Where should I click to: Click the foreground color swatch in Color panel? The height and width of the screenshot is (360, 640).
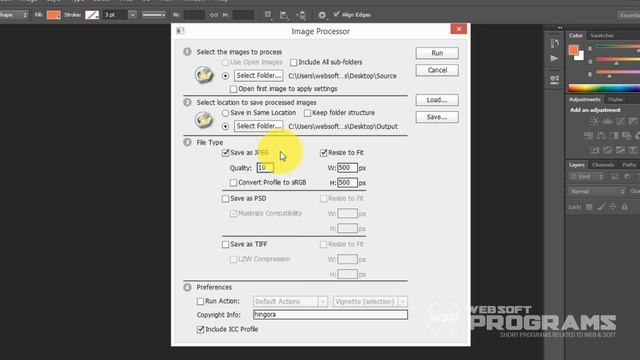point(573,50)
